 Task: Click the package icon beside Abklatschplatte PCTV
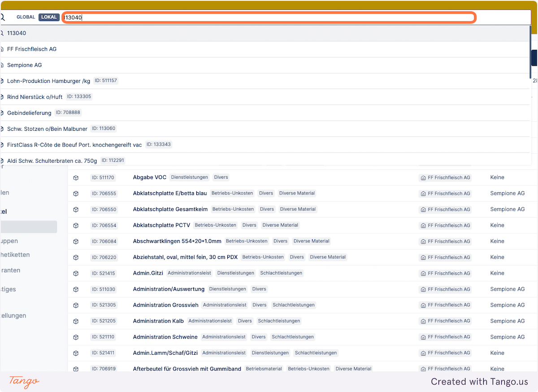pyautogui.click(x=76, y=225)
